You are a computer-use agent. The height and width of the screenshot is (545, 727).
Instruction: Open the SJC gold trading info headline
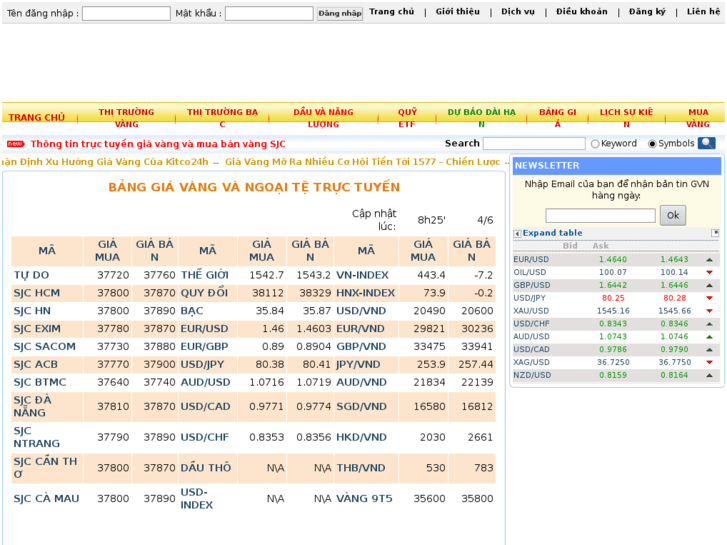158,144
